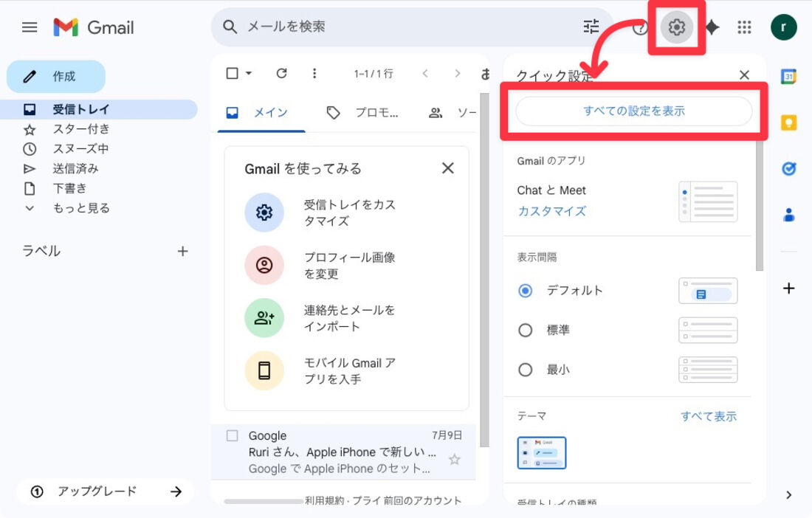The width and height of the screenshot is (812, 518).
Task: Click 受信トレイをカスタマイズ gear icon
Action: (264, 213)
